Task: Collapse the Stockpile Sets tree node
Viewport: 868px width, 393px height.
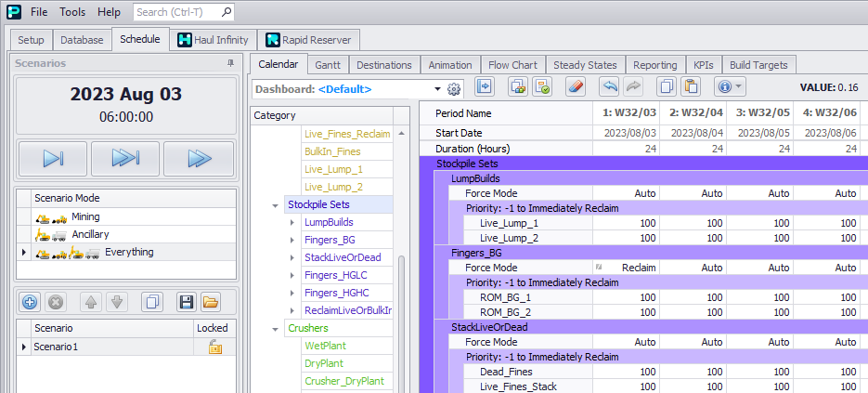Action: [x=275, y=205]
